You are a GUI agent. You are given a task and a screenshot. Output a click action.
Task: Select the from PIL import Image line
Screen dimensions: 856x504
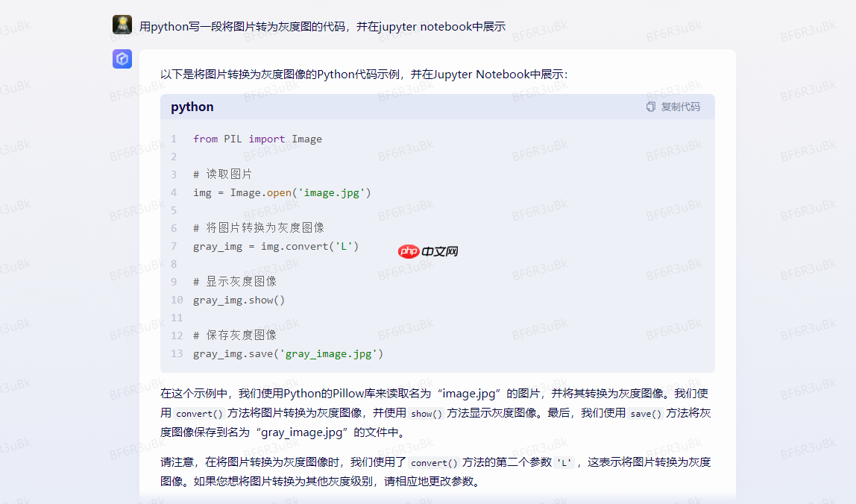[x=257, y=139]
